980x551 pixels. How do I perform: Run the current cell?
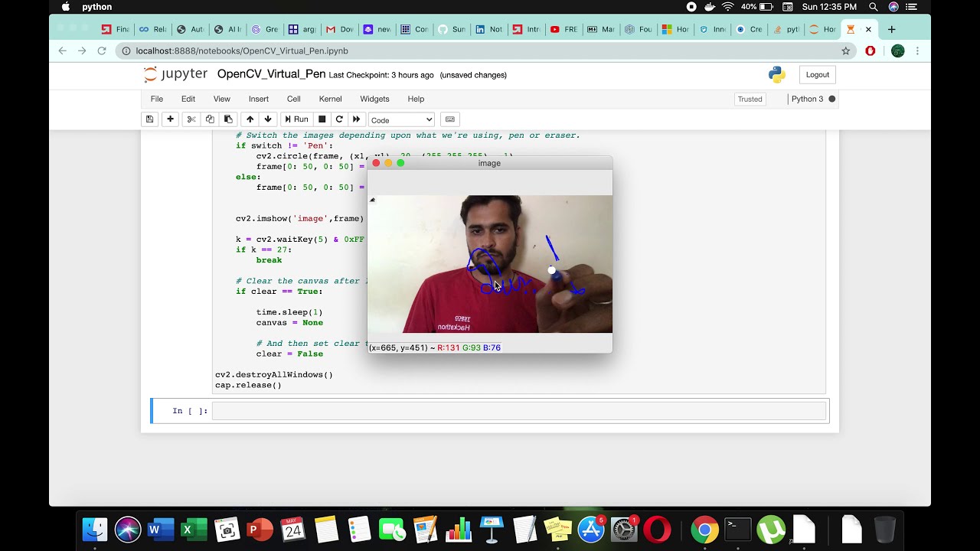pos(296,119)
